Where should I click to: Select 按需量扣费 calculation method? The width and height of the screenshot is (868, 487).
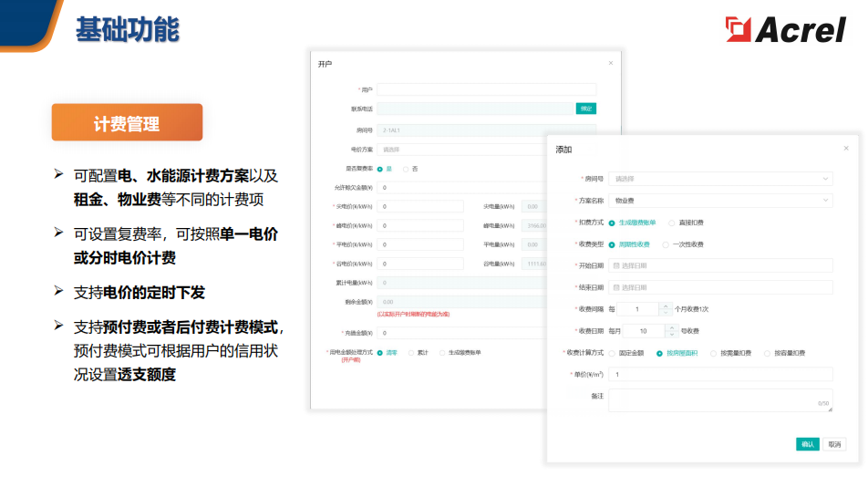(730, 353)
